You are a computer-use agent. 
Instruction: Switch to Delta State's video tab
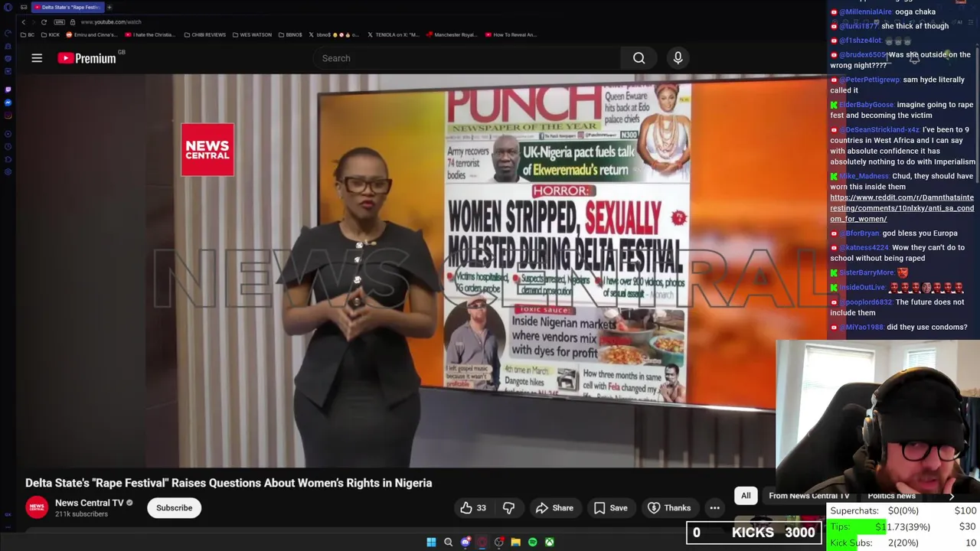pos(70,7)
